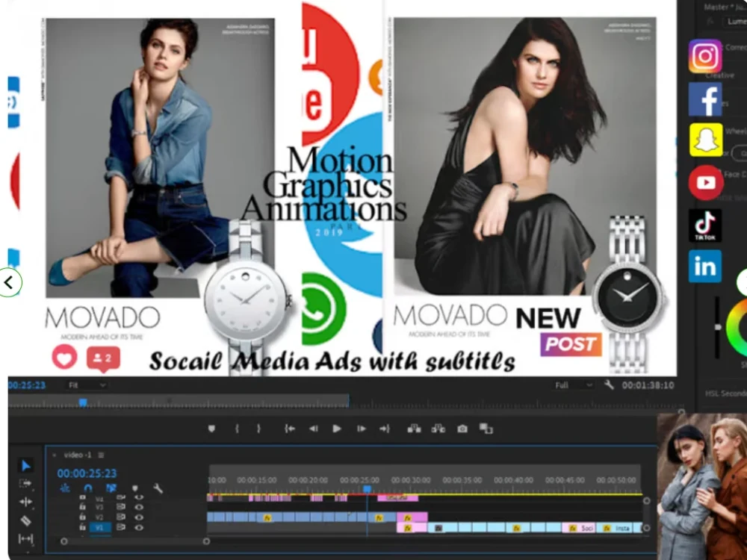
Task: Click the Lift button
Action: [x=414, y=429]
